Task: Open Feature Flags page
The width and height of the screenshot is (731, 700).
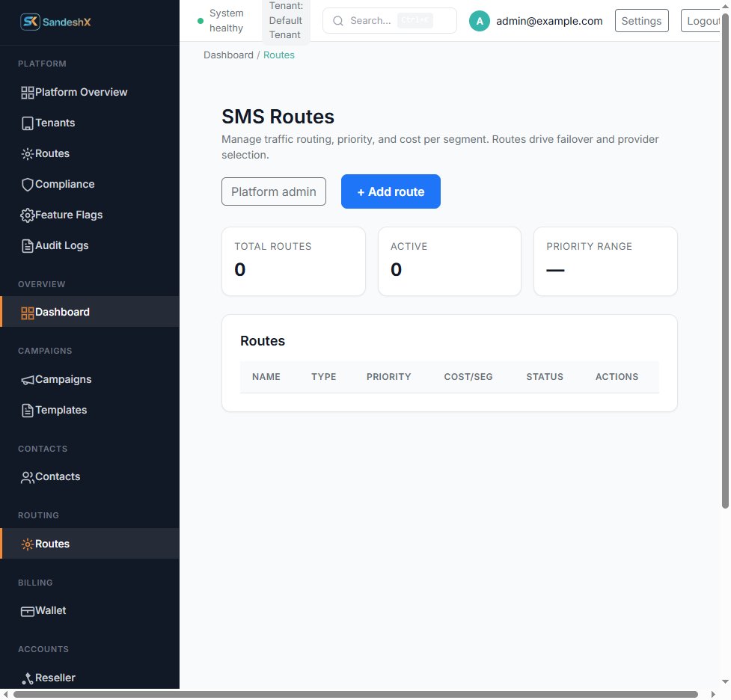Action: [x=90, y=215]
